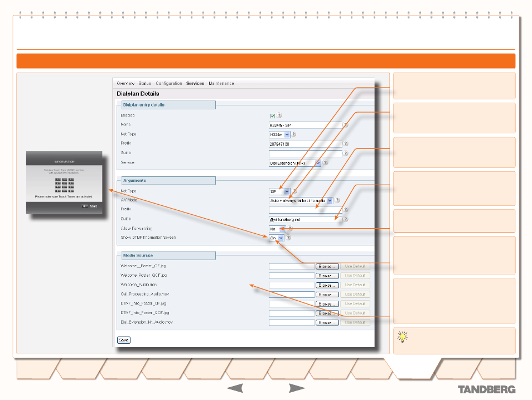Switch to the Overview tab
This screenshot has height=400, width=532.
click(125, 84)
